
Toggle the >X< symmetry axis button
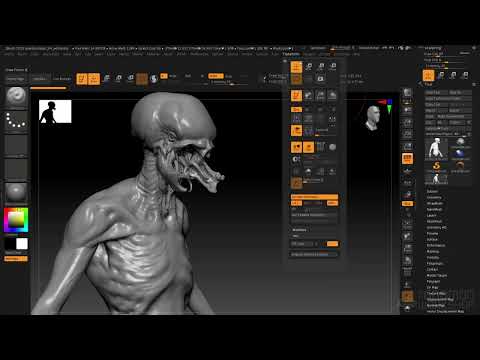click(296, 203)
